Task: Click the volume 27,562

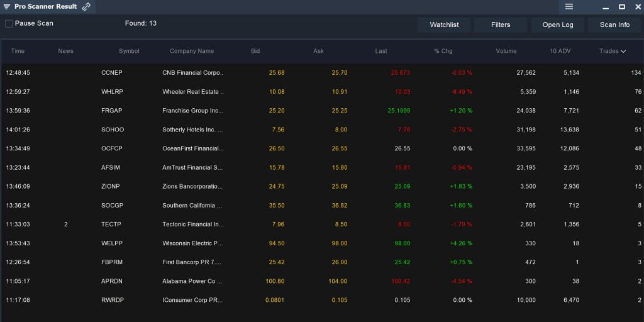Action: [x=526, y=73]
